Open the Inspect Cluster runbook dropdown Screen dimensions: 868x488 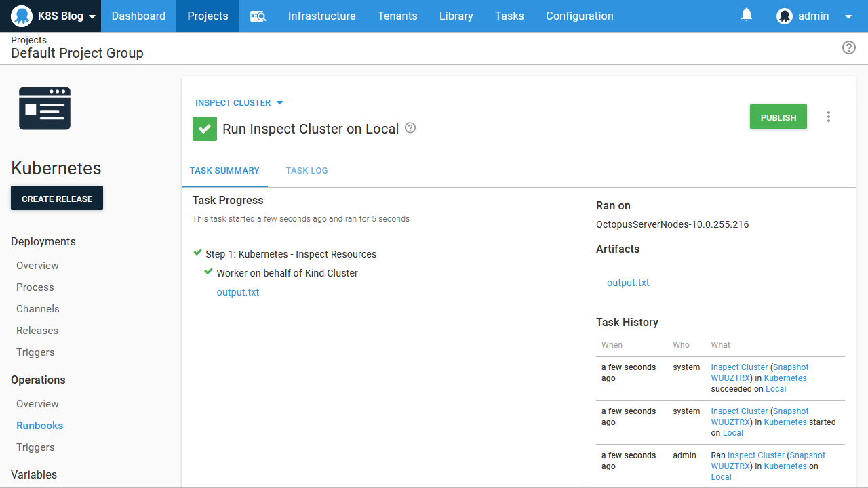[x=239, y=103]
